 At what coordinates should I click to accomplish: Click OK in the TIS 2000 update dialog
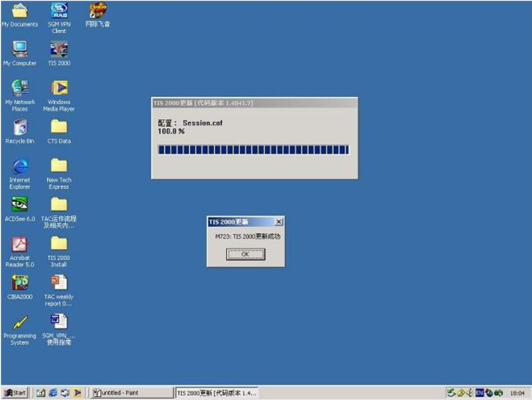pos(245,254)
